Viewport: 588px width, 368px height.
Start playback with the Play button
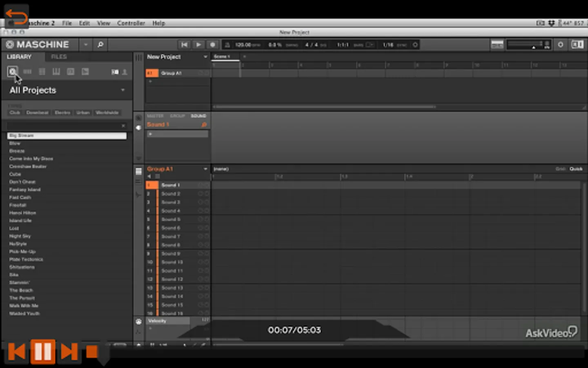click(x=198, y=45)
